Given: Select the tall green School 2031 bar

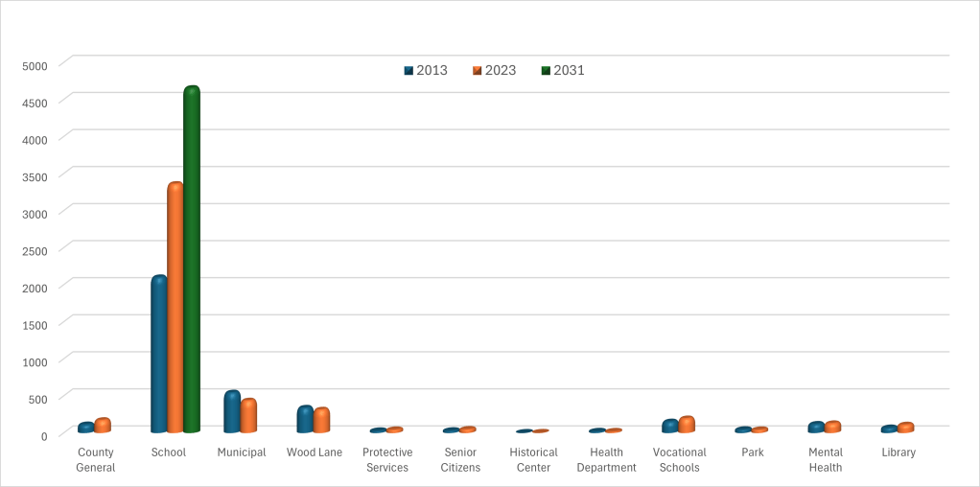Looking at the screenshot, I should pyautogui.click(x=192, y=259).
